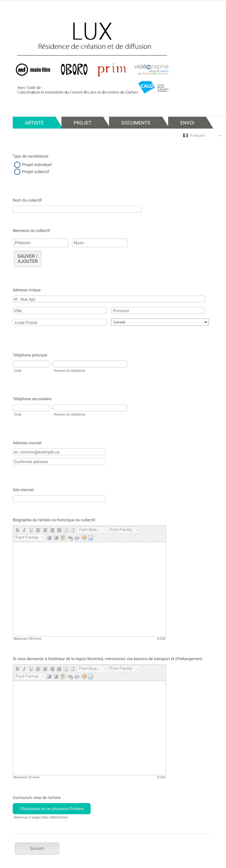Image resolution: width=226 pixels, height=868 pixels.
Task: Align biography text to the left
Action: click(38, 530)
